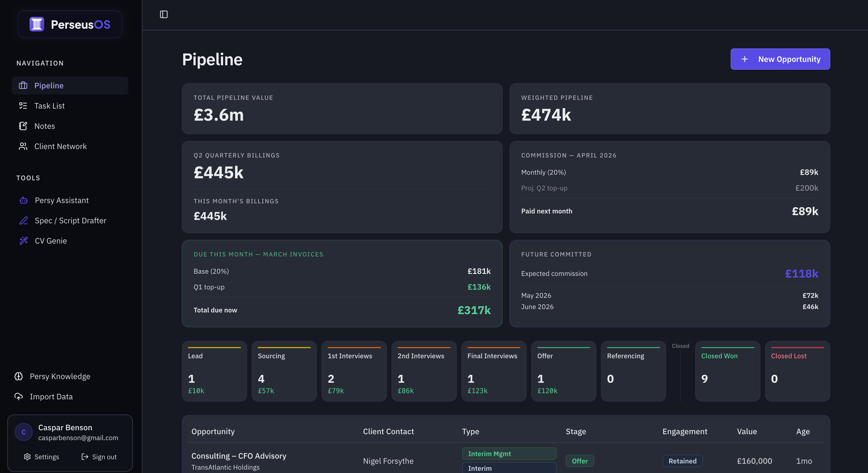The height and width of the screenshot is (473, 868).
Task: Sort by the Type column header
Action: [x=470, y=431]
